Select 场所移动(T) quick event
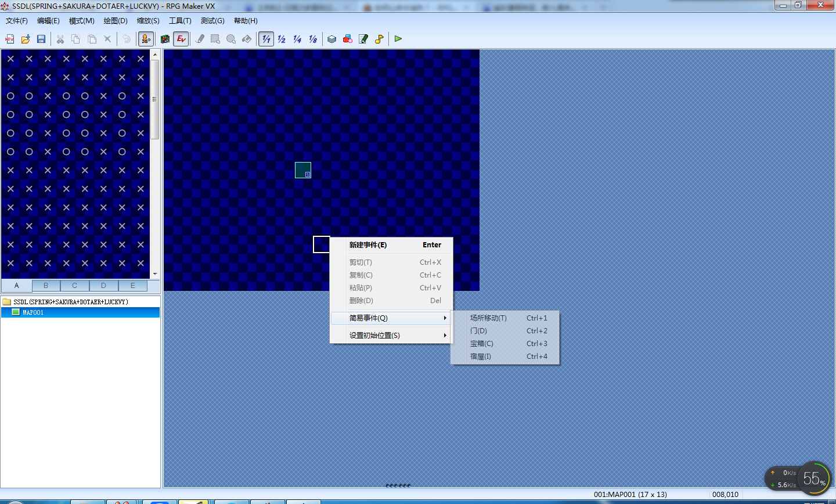 tap(505, 318)
